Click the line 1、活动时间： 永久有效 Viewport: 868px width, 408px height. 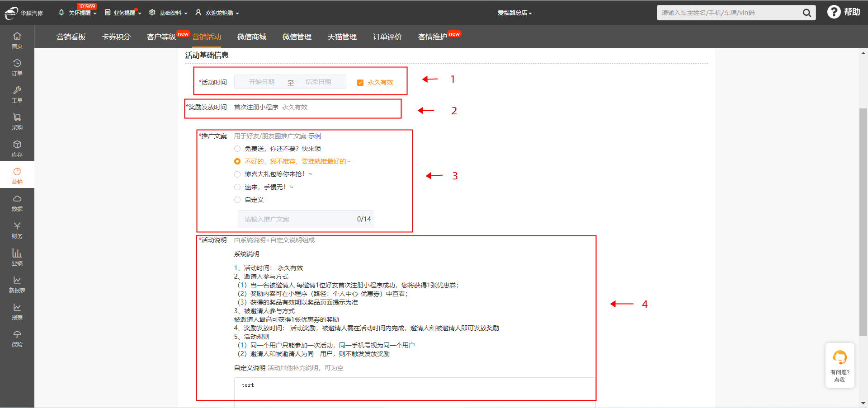tap(269, 268)
